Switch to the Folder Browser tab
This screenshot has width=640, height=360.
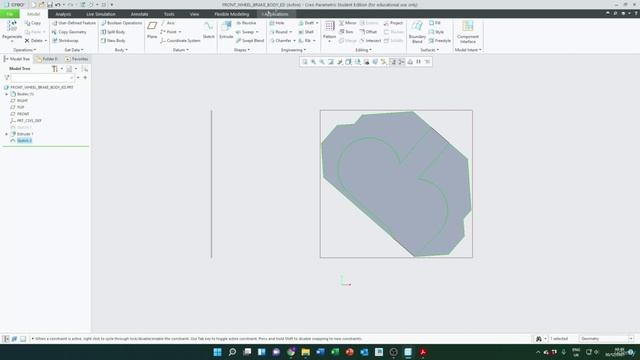click(x=47, y=59)
